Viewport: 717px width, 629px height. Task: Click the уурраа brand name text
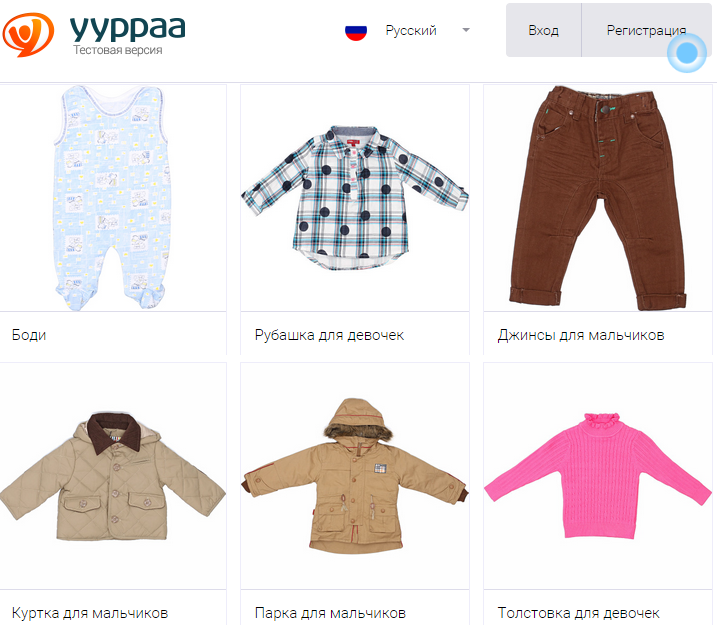pos(128,27)
